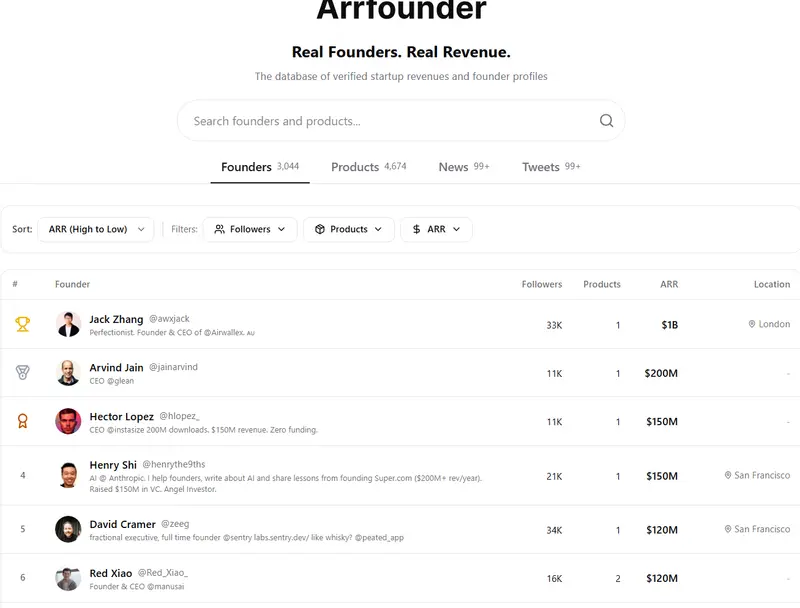Expand the Products filter dropdown
The width and height of the screenshot is (800, 608).
coord(348,230)
